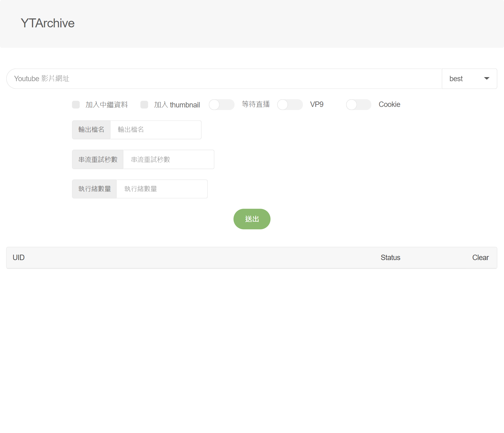Click Clear in the table header
The width and height of the screenshot is (504, 433).
click(480, 258)
